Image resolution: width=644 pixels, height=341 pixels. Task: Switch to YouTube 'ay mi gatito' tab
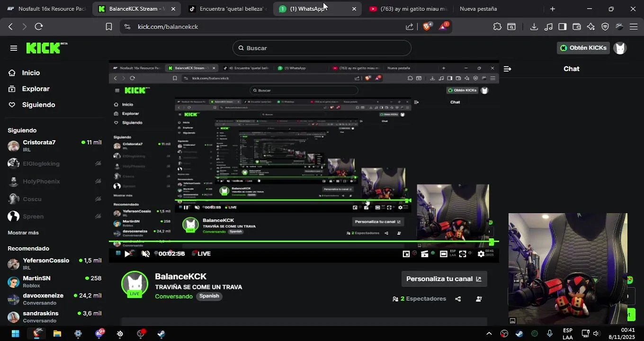pos(408,9)
